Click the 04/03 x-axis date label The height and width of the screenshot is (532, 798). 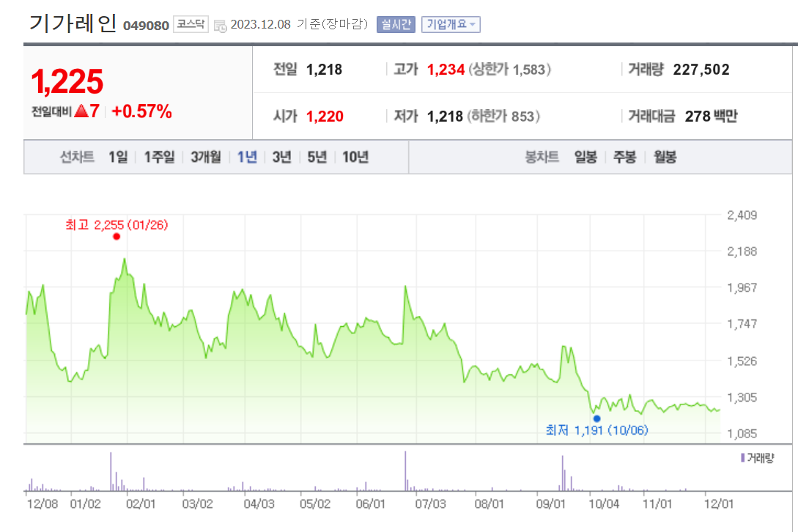[259, 504]
